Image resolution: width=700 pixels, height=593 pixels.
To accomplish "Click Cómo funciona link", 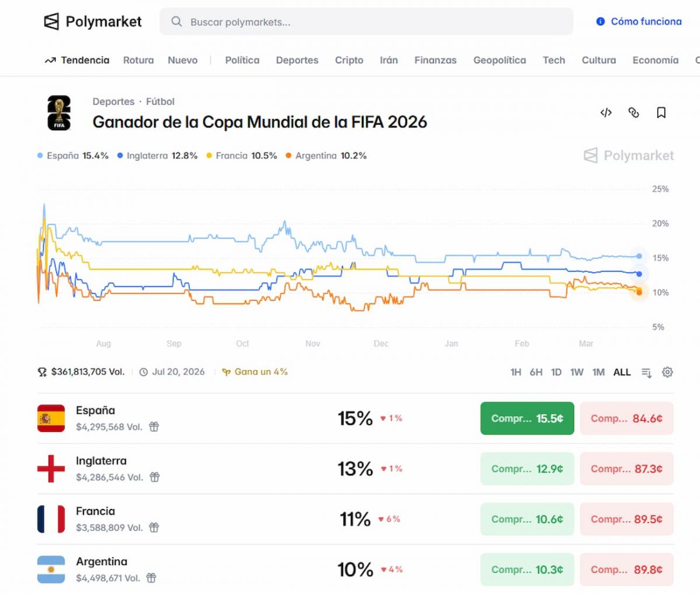I will (x=645, y=21).
